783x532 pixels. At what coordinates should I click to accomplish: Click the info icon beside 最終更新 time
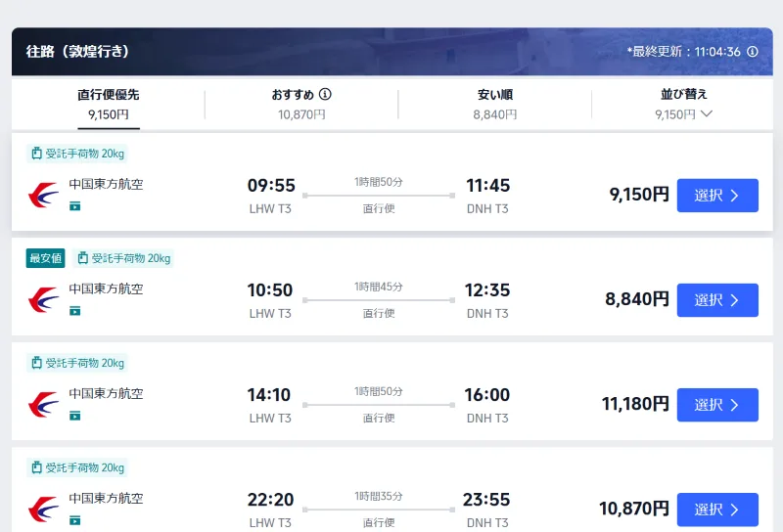click(753, 52)
